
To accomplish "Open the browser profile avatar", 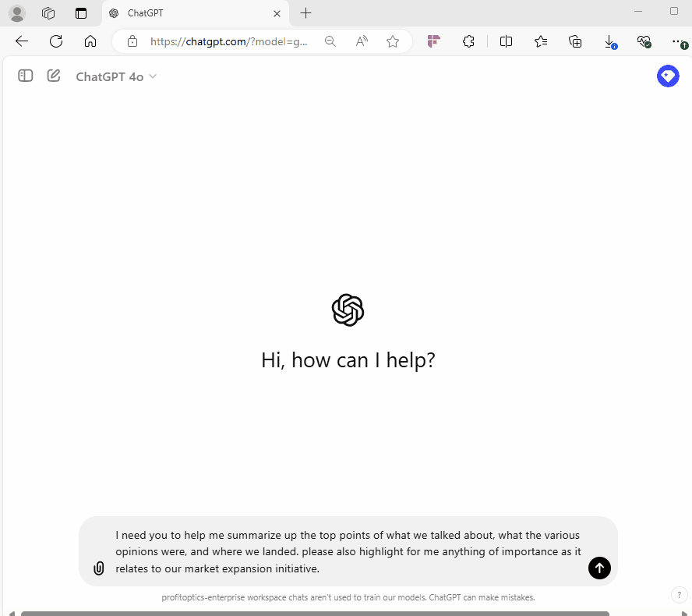I will tap(17, 13).
